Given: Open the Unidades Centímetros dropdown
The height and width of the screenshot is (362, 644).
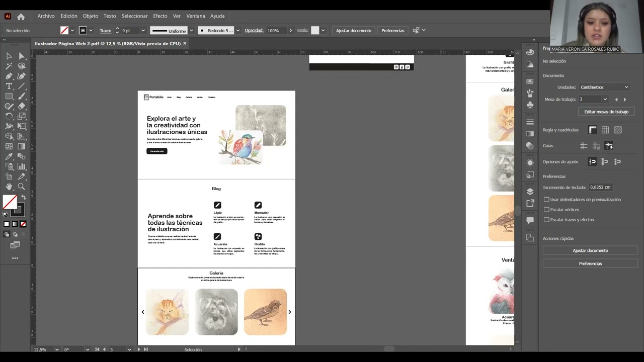Looking at the screenshot, I should coord(604,87).
